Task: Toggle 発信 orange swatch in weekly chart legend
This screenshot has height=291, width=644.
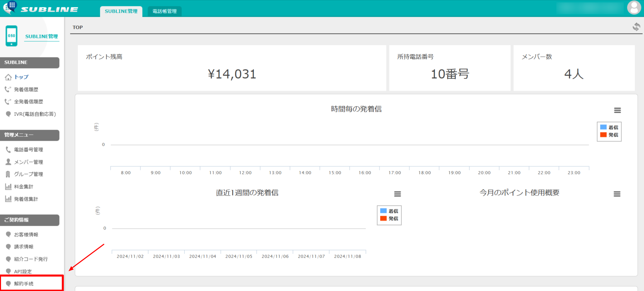Action: click(383, 218)
